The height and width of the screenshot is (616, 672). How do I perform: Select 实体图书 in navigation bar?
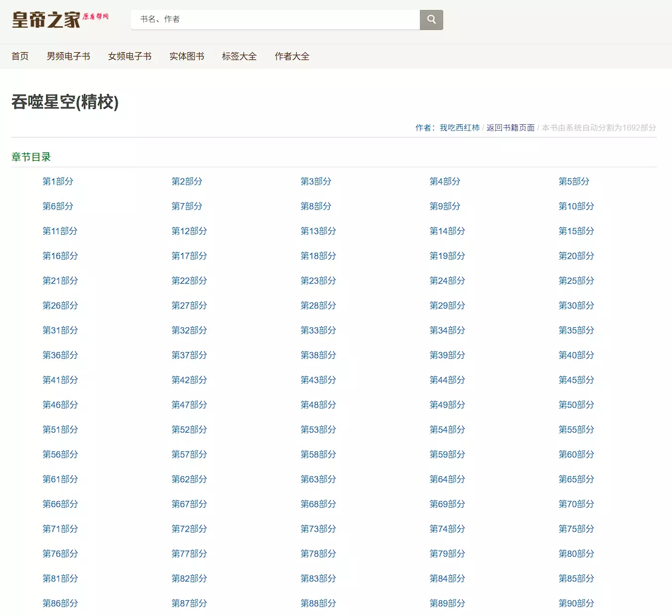tap(187, 57)
